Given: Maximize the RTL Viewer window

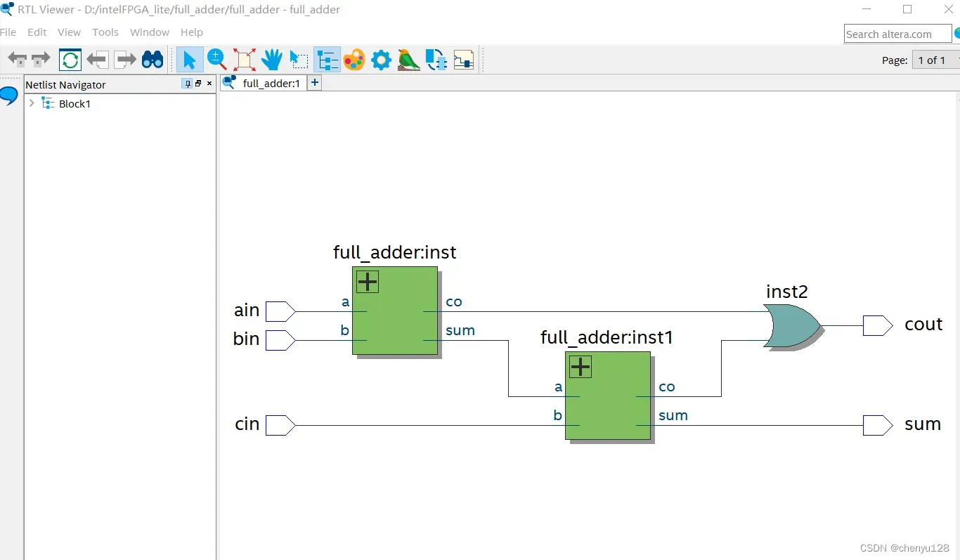Looking at the screenshot, I should point(907,9).
